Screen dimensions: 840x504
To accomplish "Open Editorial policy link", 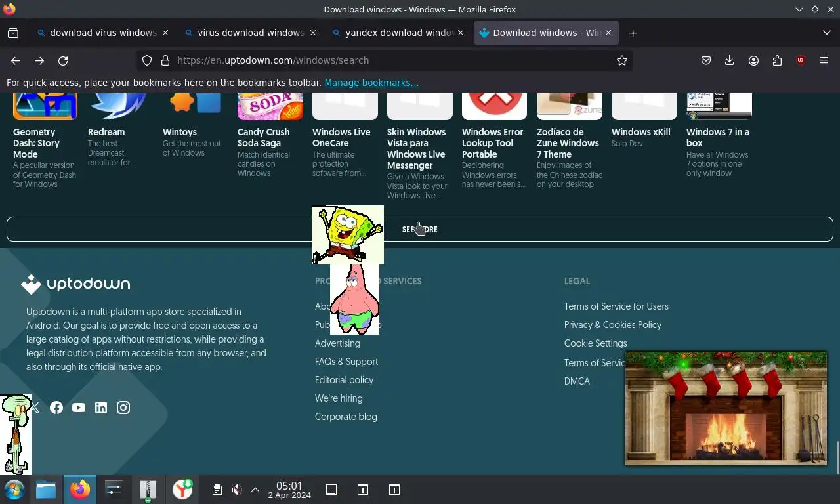I will [344, 380].
